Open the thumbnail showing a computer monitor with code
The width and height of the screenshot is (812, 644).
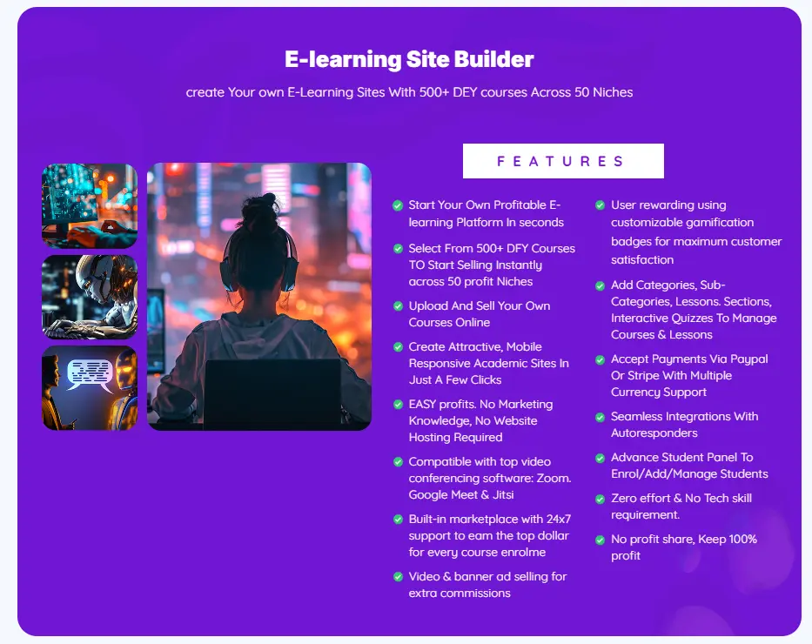click(90, 206)
